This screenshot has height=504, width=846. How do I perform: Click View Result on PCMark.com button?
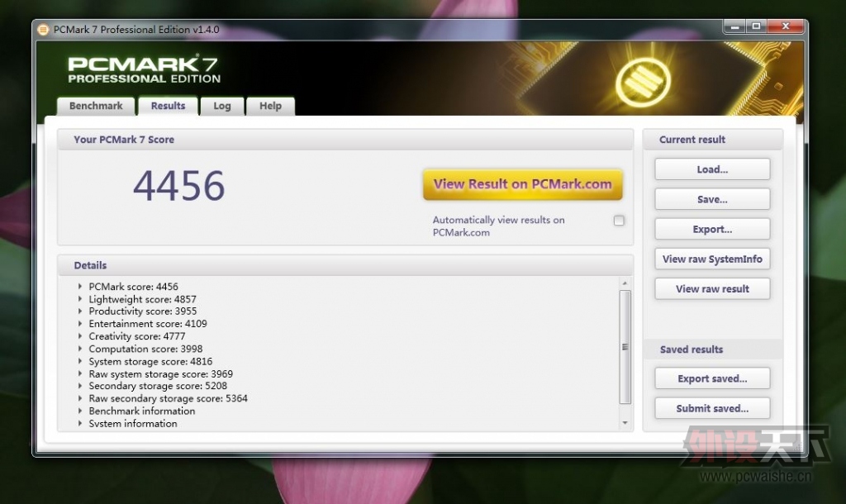pos(522,184)
